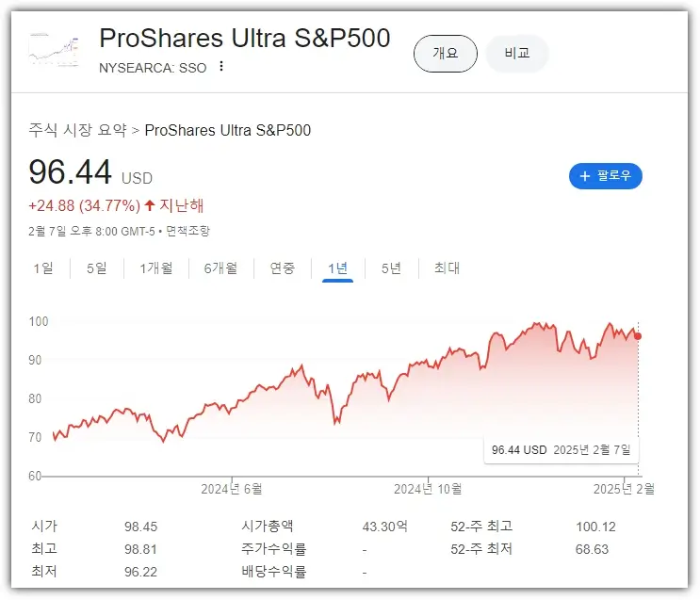
Task: Show full history with 최대 tab
Action: 447,268
